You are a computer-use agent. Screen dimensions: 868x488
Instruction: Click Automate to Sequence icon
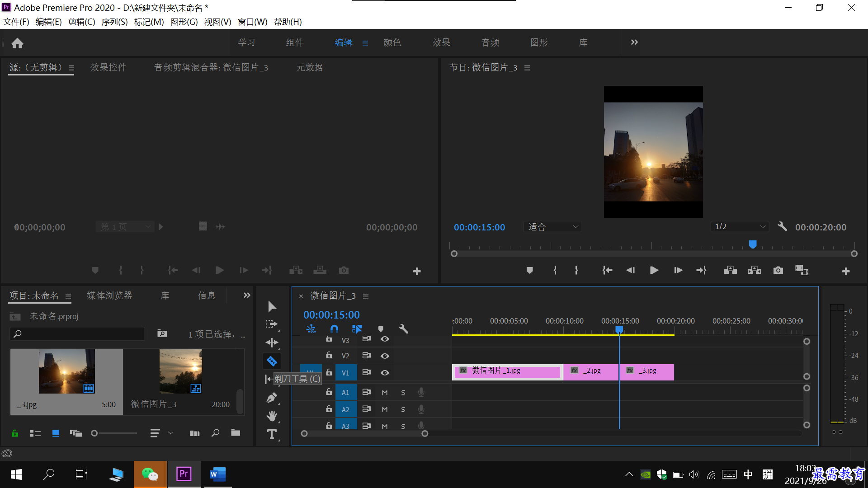point(195,433)
